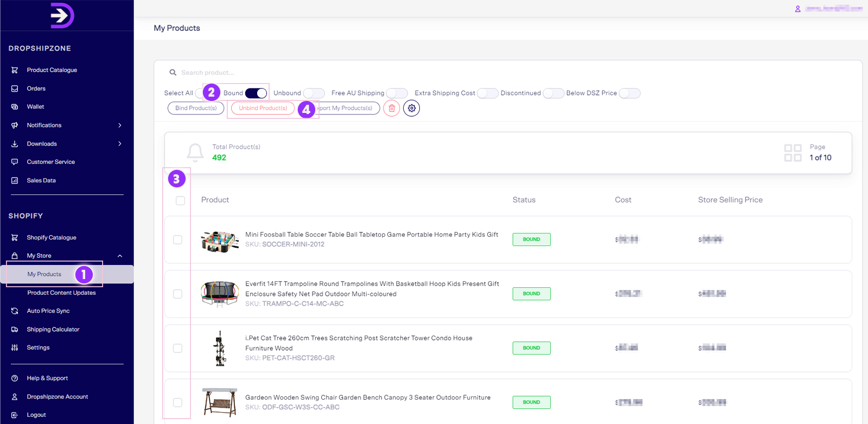The height and width of the screenshot is (424, 868).
Task: Enable the Unbound filter toggle
Action: [x=314, y=93]
